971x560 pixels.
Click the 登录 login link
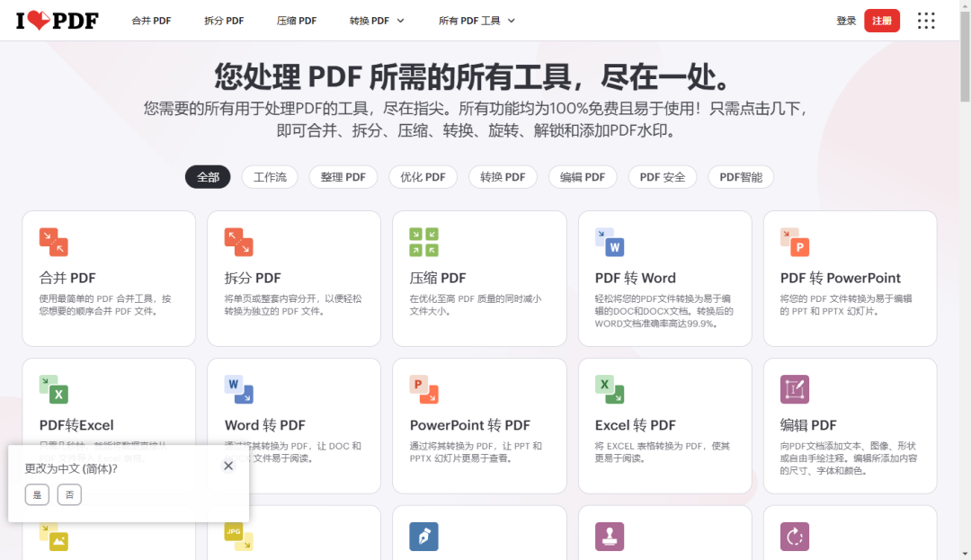[846, 21]
